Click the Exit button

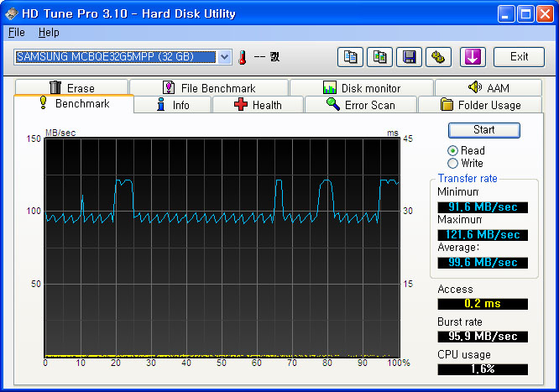519,56
